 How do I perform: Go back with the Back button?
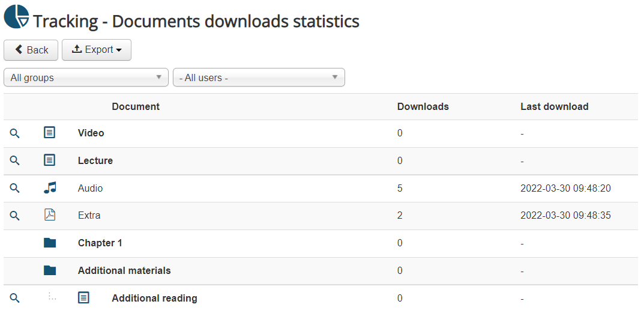31,50
